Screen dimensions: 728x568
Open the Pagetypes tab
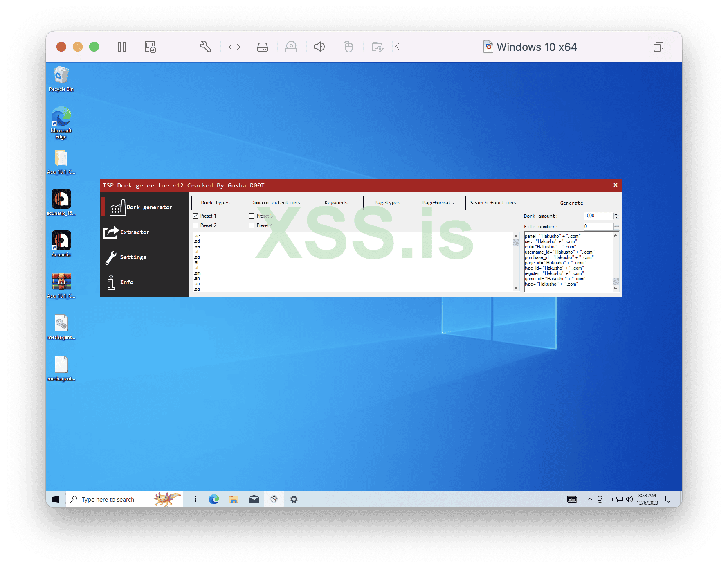tap(387, 203)
